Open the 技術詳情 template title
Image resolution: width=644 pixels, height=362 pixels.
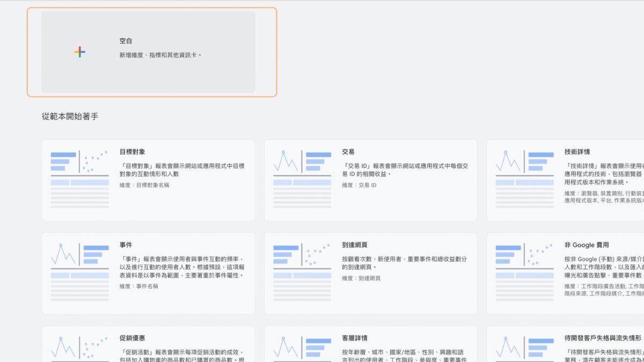tap(577, 152)
